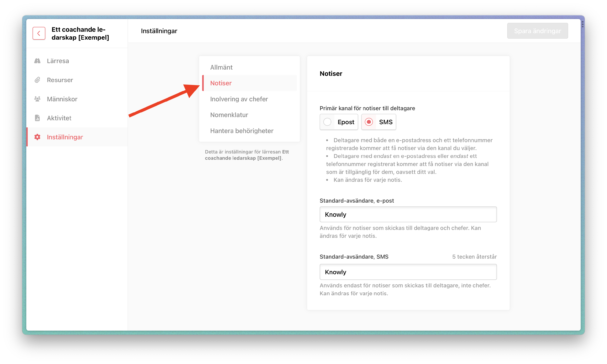This screenshot has height=364, width=607.
Task: Click the Aktivitet document chart icon
Action: 37,118
